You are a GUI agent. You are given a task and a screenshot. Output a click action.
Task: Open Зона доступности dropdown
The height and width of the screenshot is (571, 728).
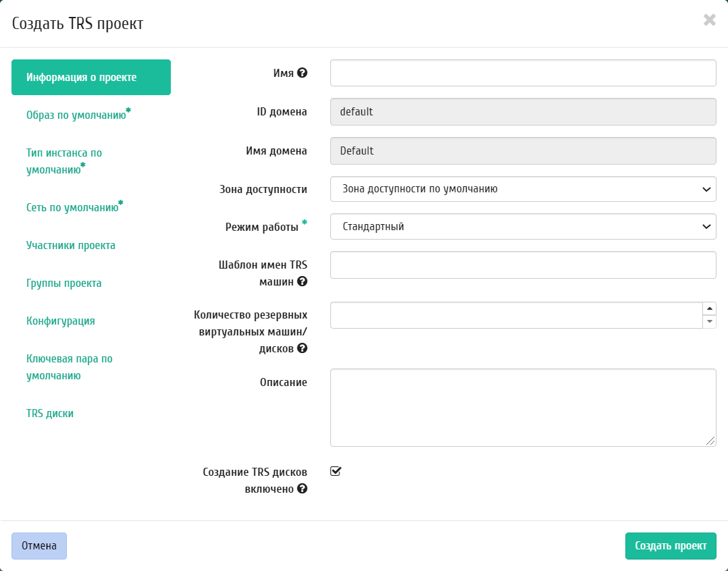(x=523, y=189)
